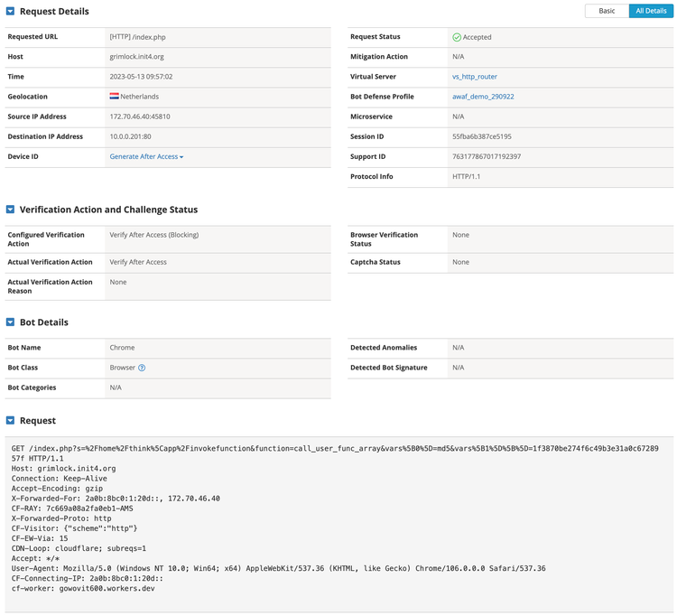Click the Support ID number
Viewport: 677px width, 616px height.
(486, 156)
